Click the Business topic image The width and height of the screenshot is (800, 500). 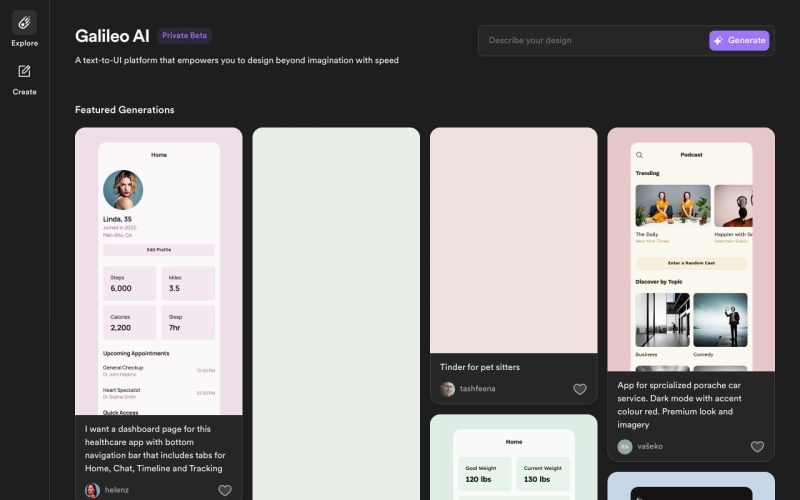[662, 320]
